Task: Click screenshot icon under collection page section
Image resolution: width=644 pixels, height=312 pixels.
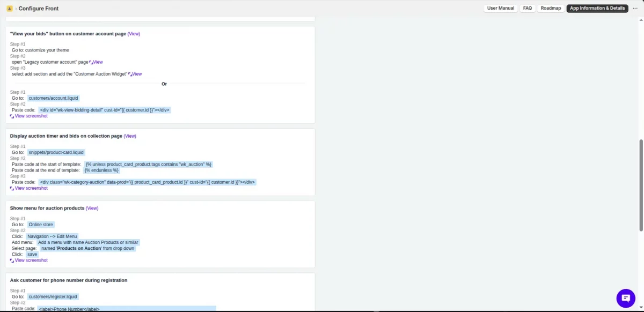Action: (x=12, y=188)
